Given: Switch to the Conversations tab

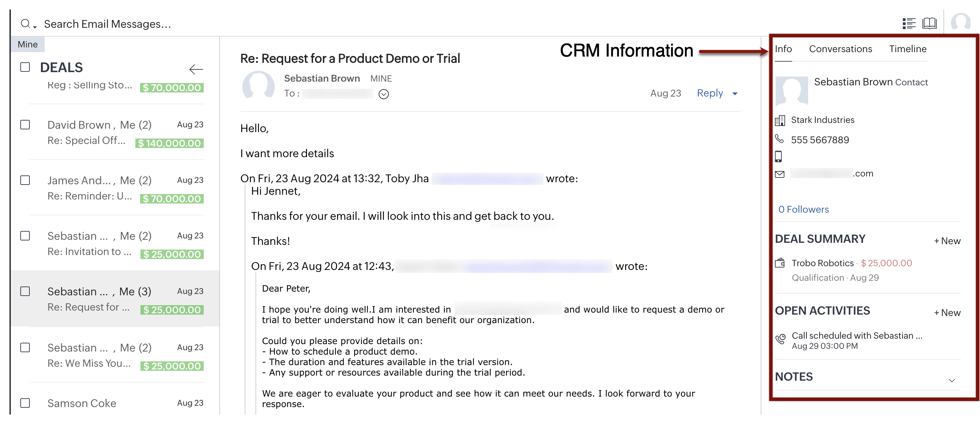Looking at the screenshot, I should pos(840,49).
